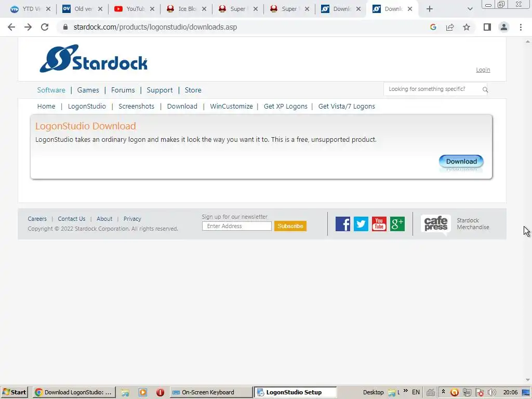Bookmark this page with the star
This screenshot has height=399, width=532.
467,27
